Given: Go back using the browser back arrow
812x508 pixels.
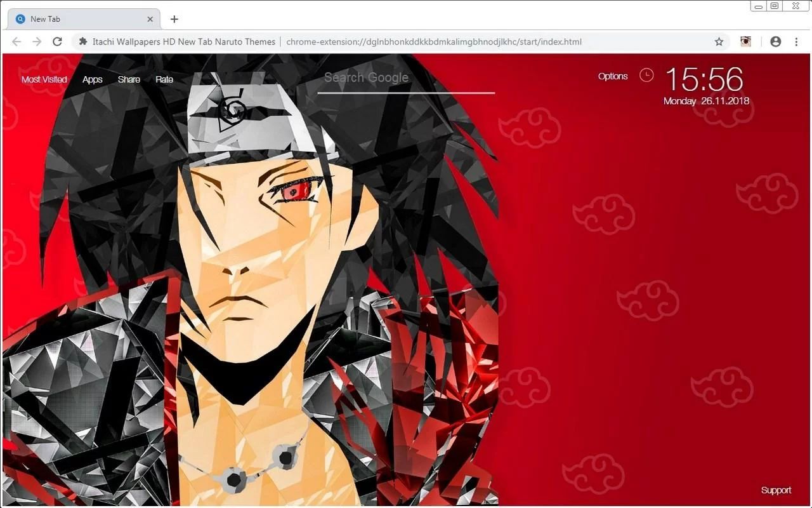Looking at the screenshot, I should (16, 41).
